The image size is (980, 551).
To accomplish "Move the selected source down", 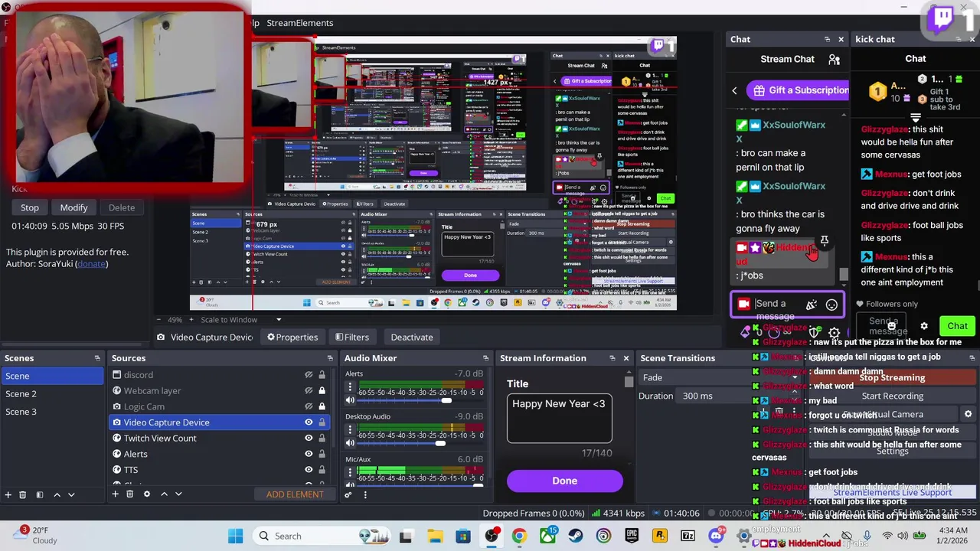I will (x=178, y=494).
